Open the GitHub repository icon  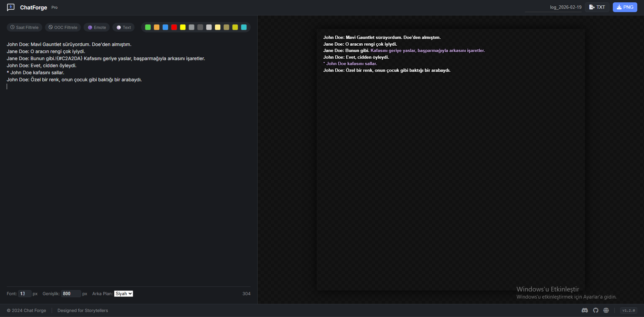click(596, 310)
